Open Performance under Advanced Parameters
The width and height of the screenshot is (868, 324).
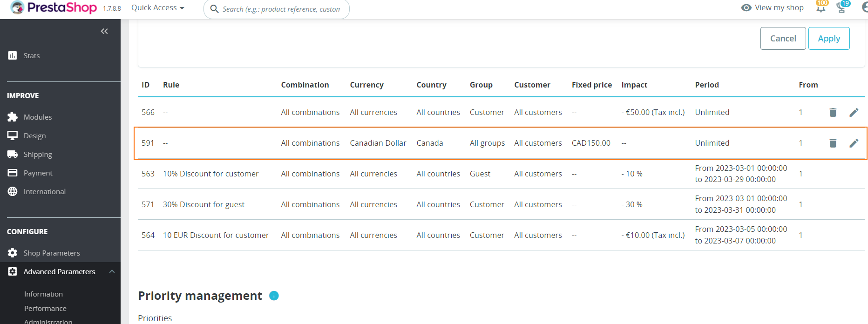[45, 308]
